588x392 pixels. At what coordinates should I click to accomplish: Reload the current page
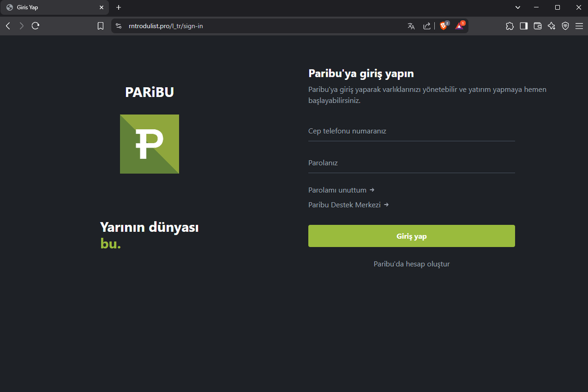click(35, 25)
